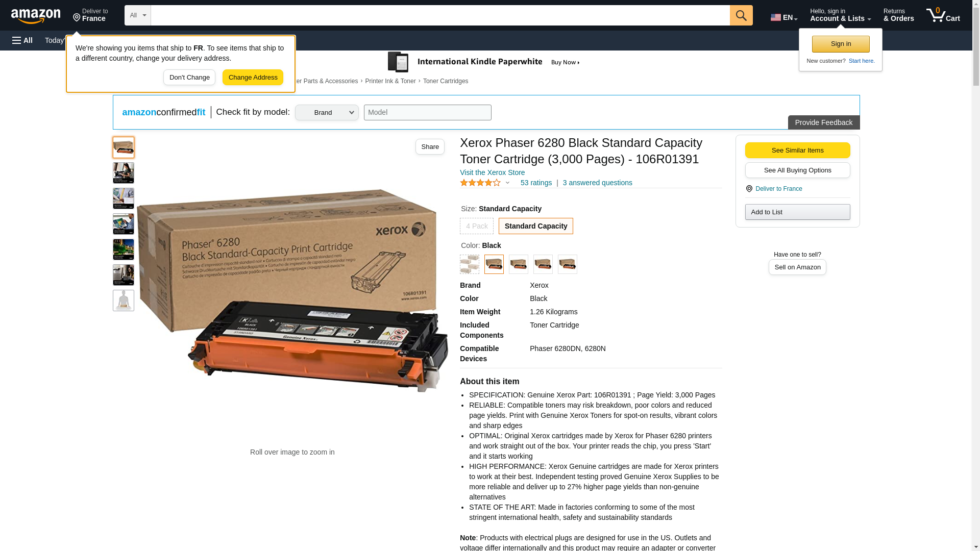
Task: Open the shopping cart
Action: coord(943,15)
